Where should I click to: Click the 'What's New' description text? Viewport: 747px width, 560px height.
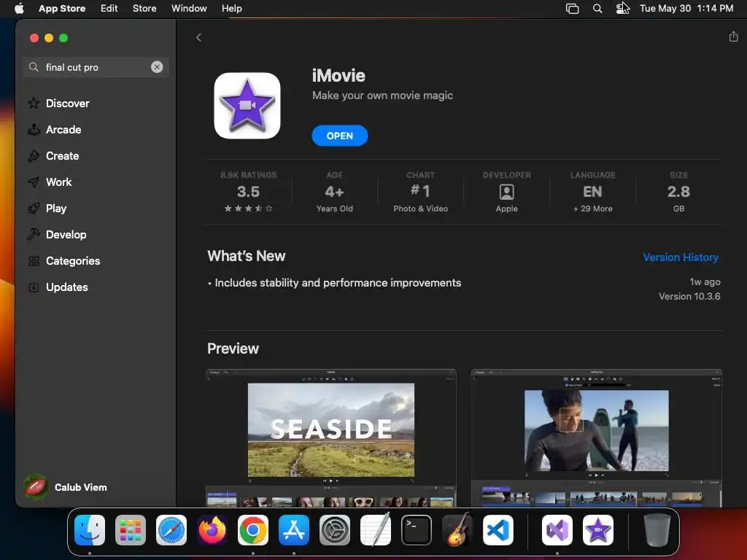tap(334, 283)
